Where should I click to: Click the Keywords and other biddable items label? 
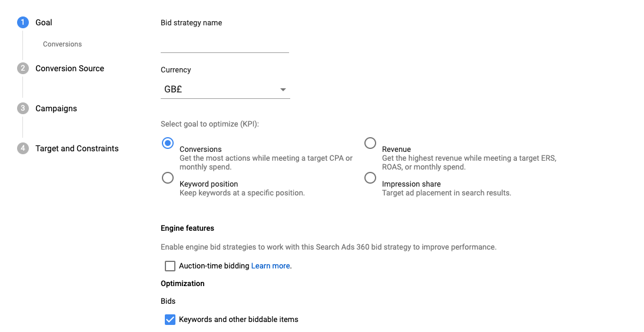[238, 320]
